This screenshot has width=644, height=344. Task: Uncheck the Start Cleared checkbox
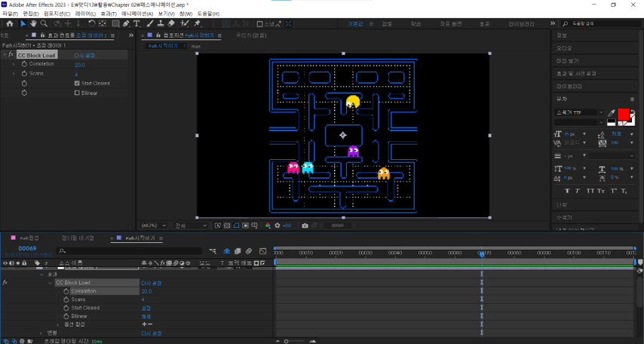[77, 84]
